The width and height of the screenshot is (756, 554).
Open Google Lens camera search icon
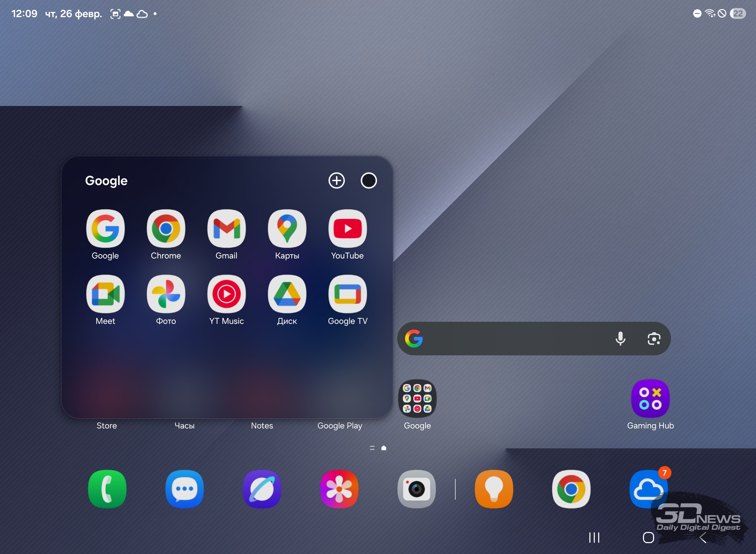pos(654,339)
